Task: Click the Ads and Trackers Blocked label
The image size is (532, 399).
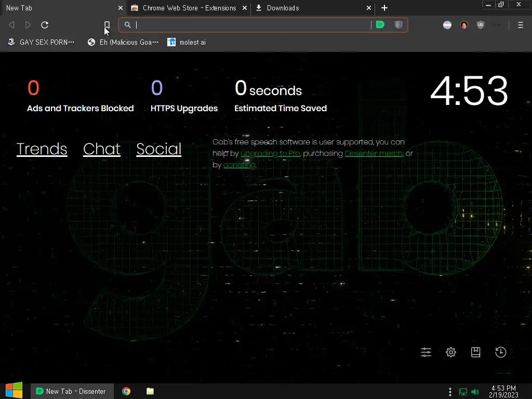Action: pyautogui.click(x=81, y=108)
